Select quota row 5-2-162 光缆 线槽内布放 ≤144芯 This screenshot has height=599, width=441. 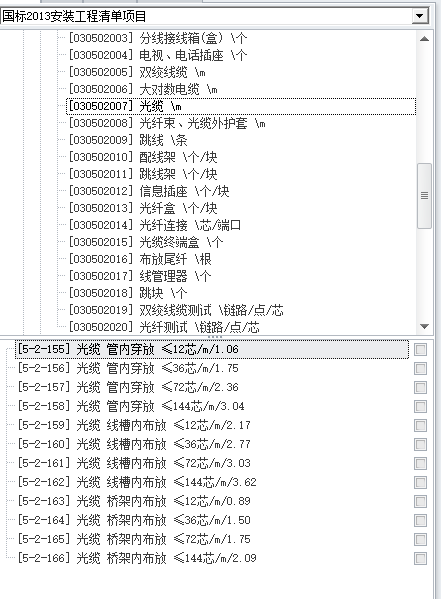tap(137, 482)
